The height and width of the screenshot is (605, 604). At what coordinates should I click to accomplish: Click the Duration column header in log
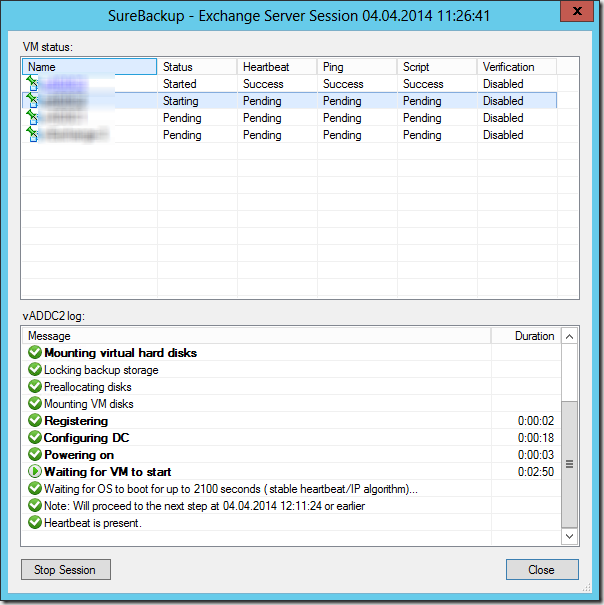coord(526,336)
